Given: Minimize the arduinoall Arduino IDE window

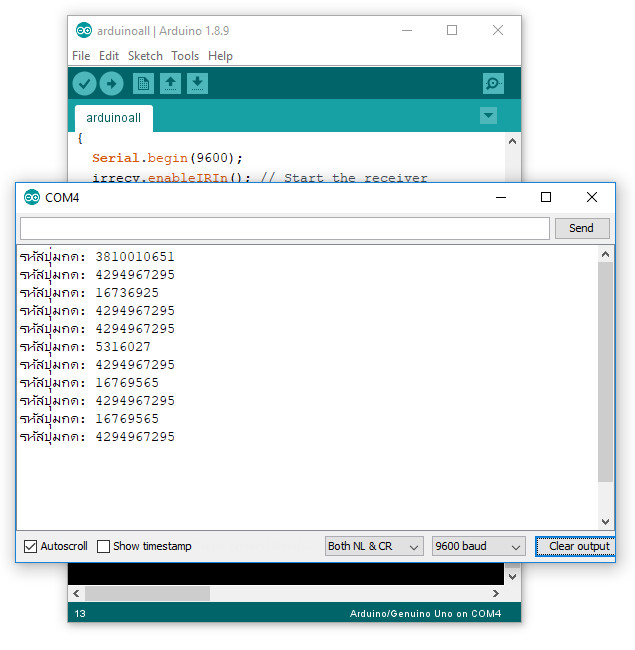Looking at the screenshot, I should coord(407,30).
